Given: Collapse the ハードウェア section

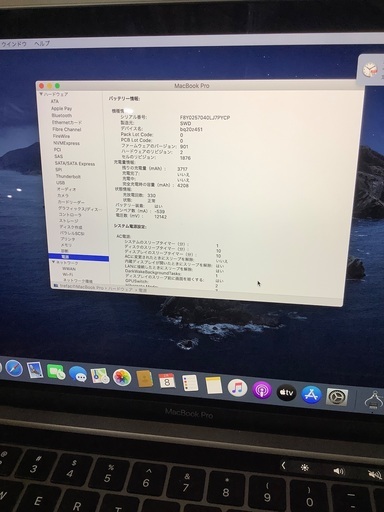Looking at the screenshot, I should 41,94.
